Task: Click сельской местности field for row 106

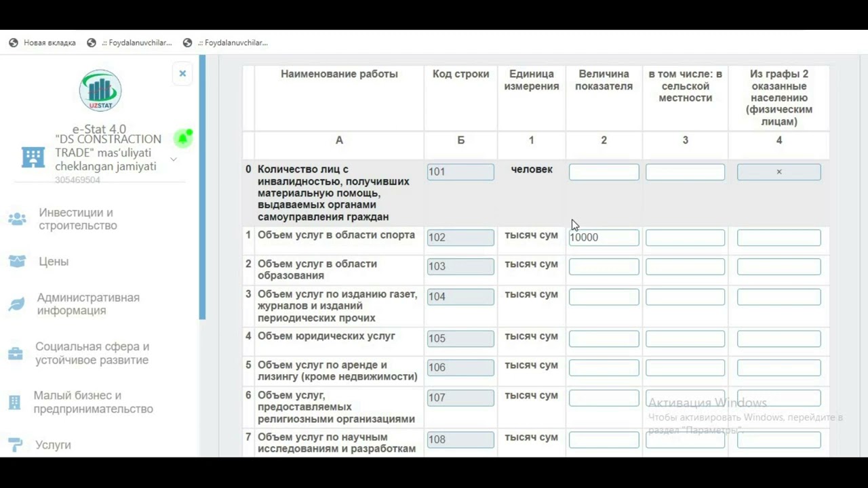Action: tap(685, 367)
